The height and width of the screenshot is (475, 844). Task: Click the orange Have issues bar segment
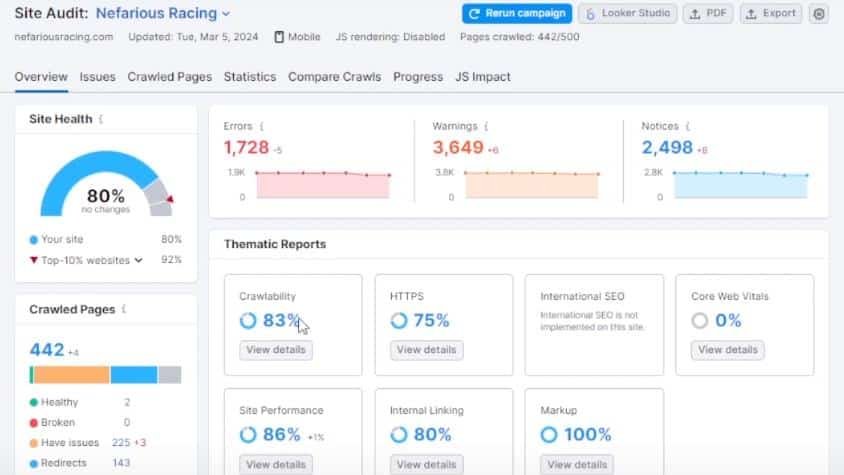coord(72,375)
